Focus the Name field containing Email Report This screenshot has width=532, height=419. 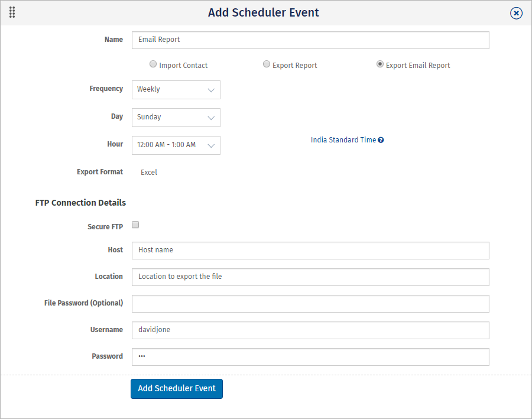point(310,40)
